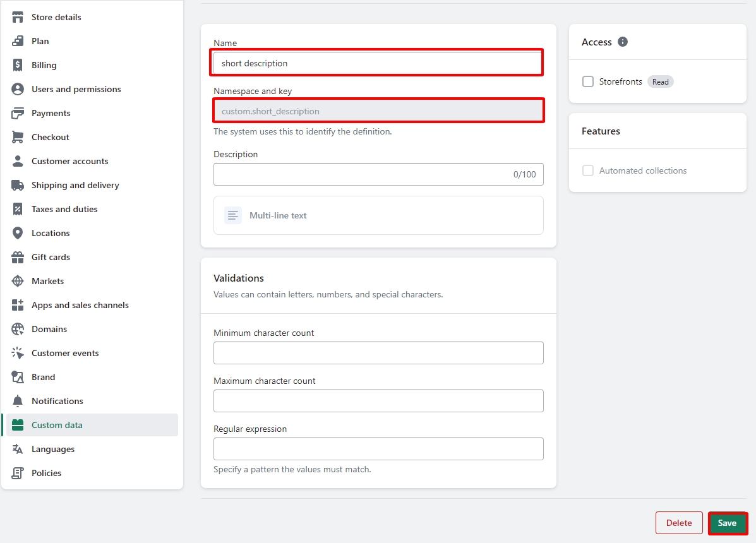
Task: Open the Custom data settings
Action: click(x=57, y=425)
